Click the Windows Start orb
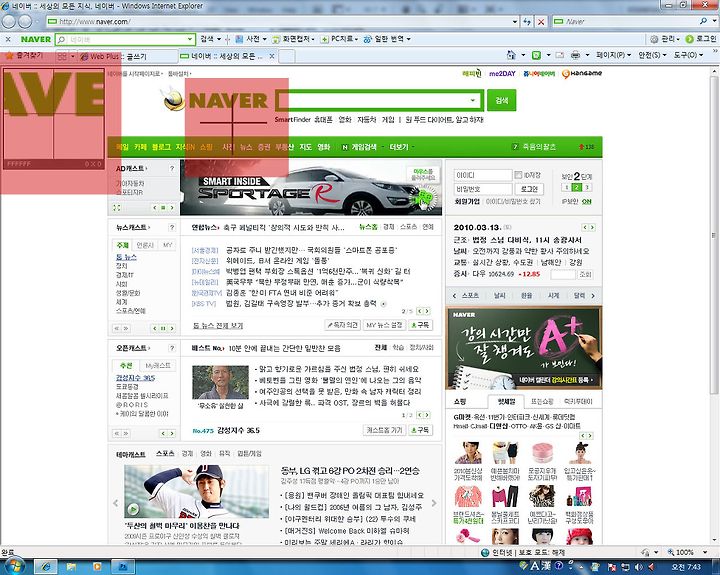This screenshot has height=575, width=720. (x=14, y=566)
